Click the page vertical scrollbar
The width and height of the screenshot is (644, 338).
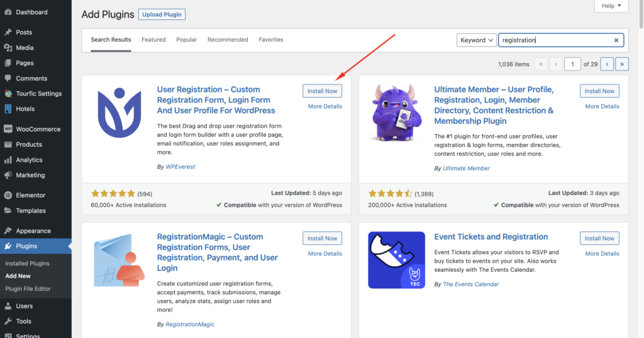(641, 14)
